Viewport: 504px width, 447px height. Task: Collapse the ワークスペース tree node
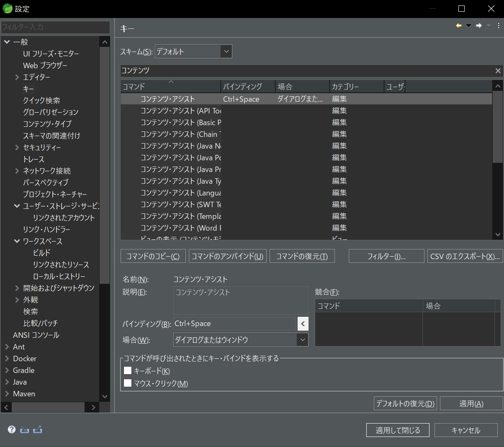coord(17,241)
